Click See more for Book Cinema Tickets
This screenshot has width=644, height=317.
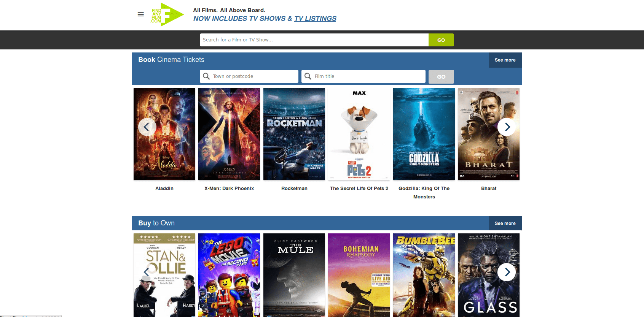click(505, 60)
